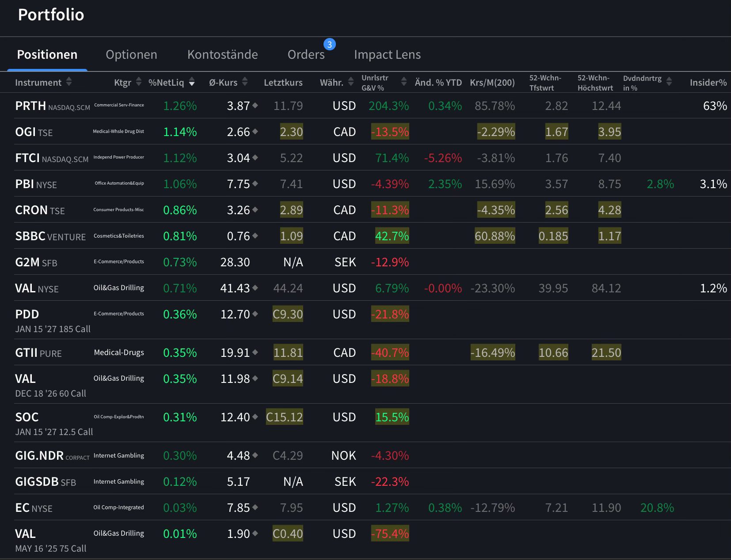Click the Änd. % YTD header
Image resolution: width=731 pixels, height=560 pixels.
tap(438, 83)
